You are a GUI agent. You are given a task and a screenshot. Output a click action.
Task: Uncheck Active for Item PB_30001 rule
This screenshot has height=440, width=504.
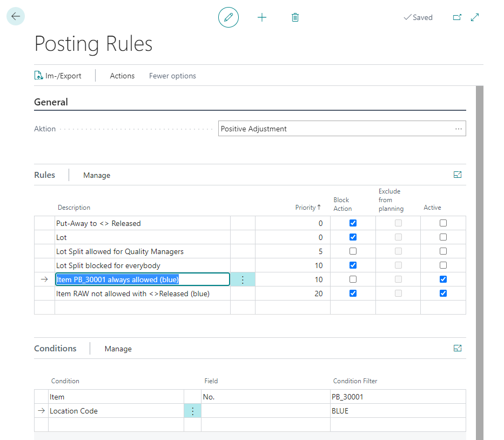coord(443,279)
